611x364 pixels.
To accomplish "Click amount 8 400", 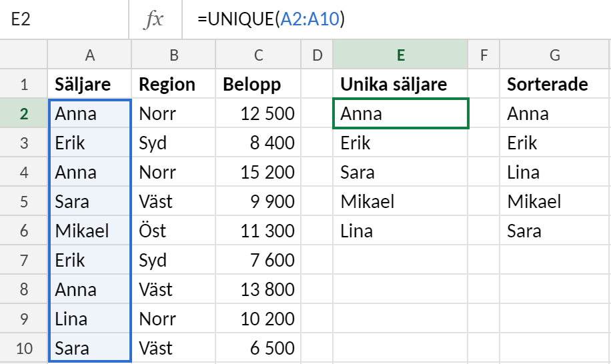I will [x=258, y=143].
